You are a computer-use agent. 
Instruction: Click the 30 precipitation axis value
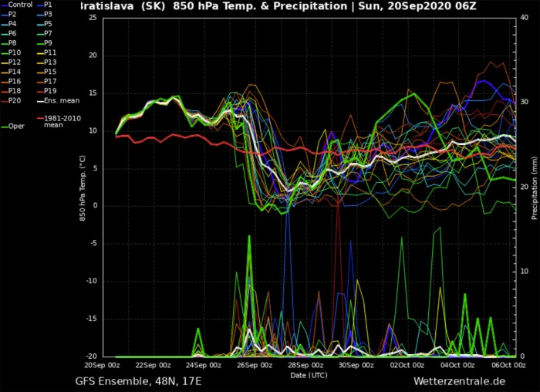click(524, 102)
